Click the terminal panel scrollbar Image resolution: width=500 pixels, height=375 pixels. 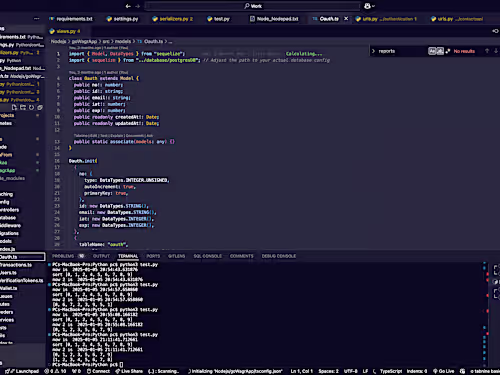click(x=485, y=313)
